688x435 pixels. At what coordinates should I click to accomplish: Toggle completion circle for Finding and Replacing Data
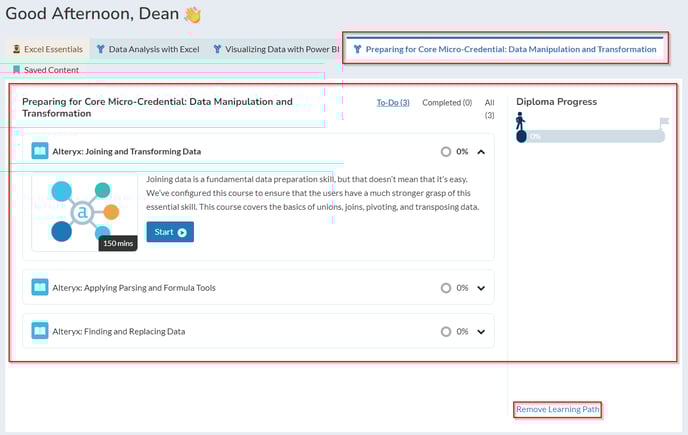coord(446,331)
